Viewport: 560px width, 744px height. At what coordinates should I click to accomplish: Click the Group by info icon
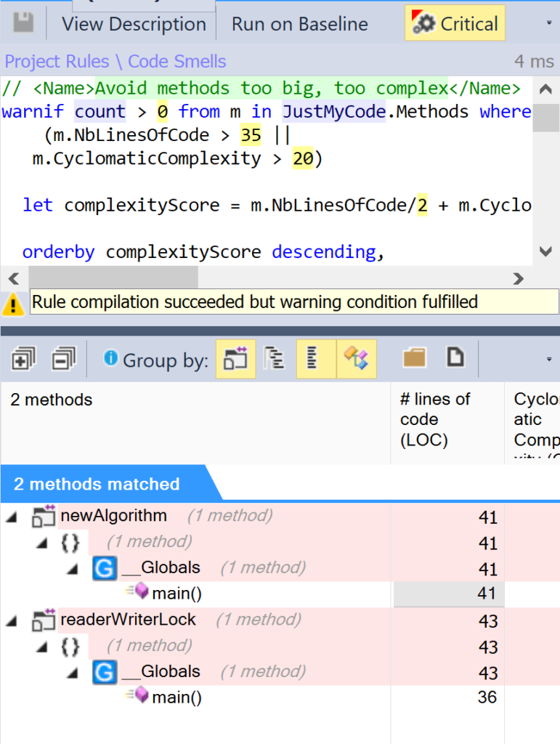pos(110,358)
